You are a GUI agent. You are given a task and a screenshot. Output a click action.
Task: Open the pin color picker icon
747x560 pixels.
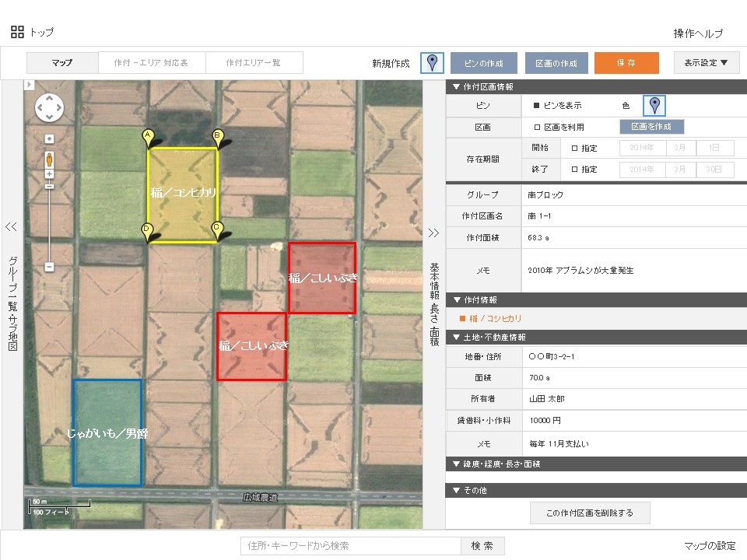click(654, 105)
